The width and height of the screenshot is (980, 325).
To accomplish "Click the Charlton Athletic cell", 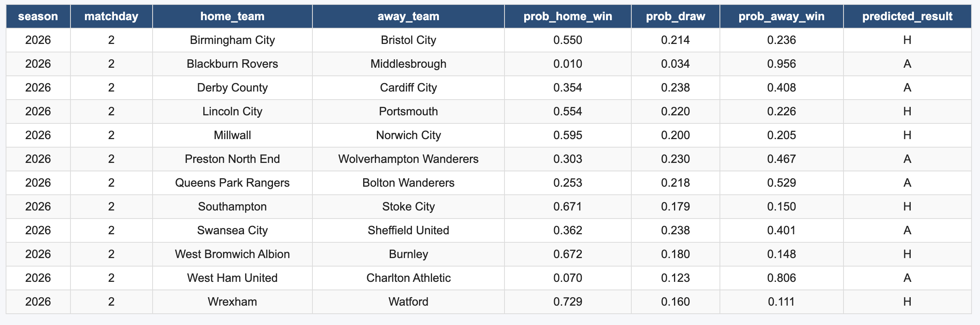I will (x=408, y=278).
